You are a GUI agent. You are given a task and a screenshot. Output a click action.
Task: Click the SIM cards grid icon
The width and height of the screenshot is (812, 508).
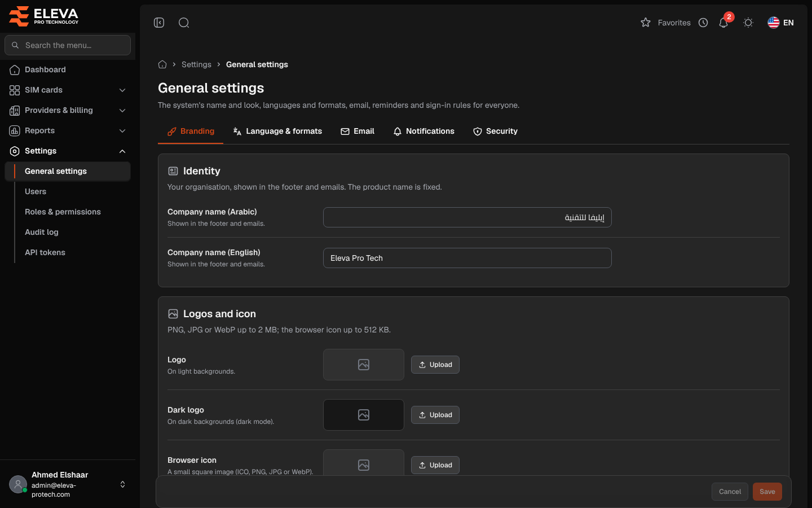point(15,90)
